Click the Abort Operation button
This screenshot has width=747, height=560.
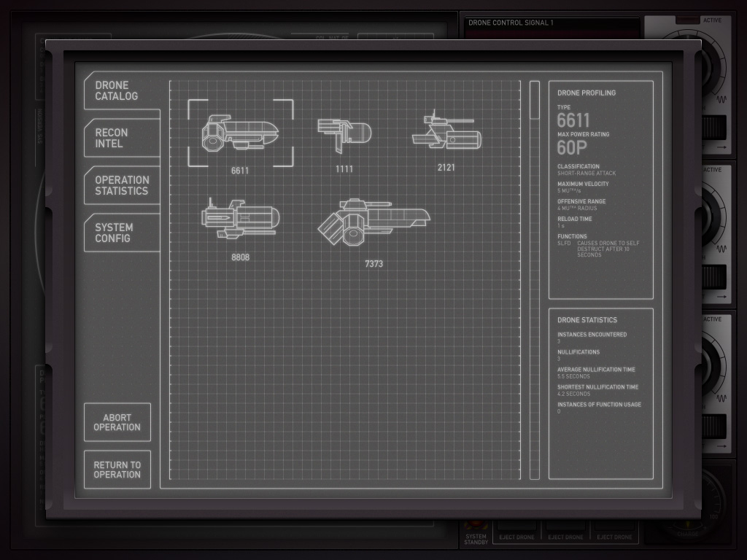point(117,422)
